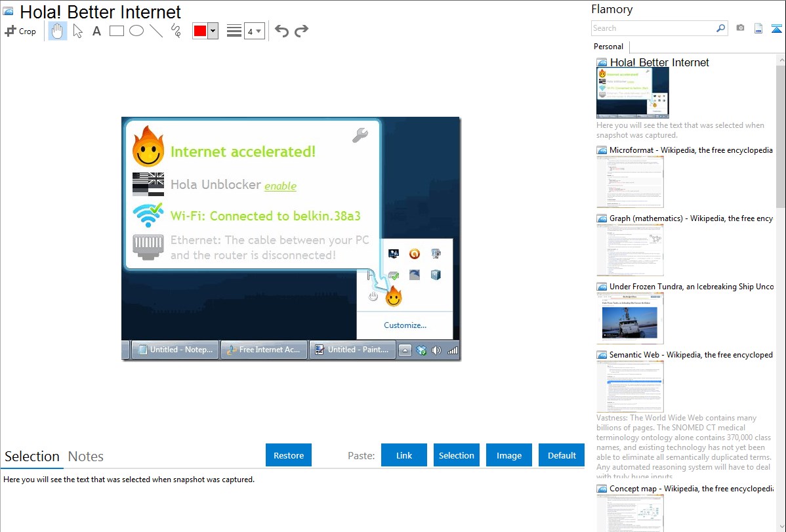
Task: Click the network signal bars tray icon
Action: 453,350
